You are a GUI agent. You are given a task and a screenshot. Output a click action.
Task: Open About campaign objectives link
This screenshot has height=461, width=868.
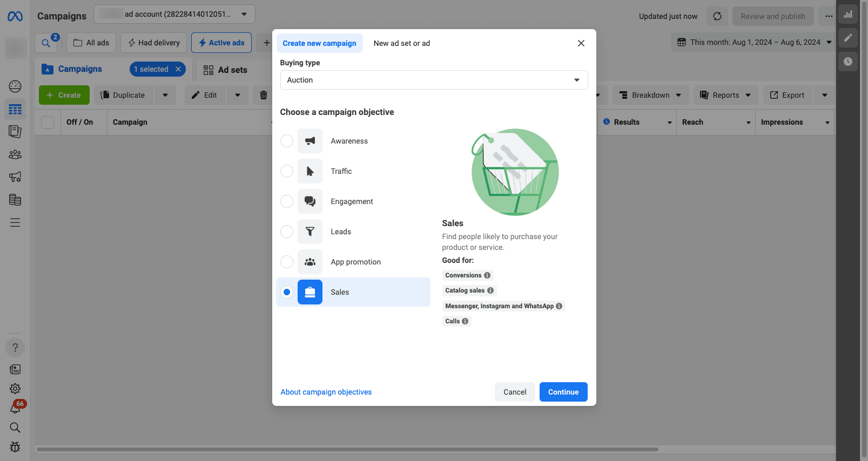[326, 392]
